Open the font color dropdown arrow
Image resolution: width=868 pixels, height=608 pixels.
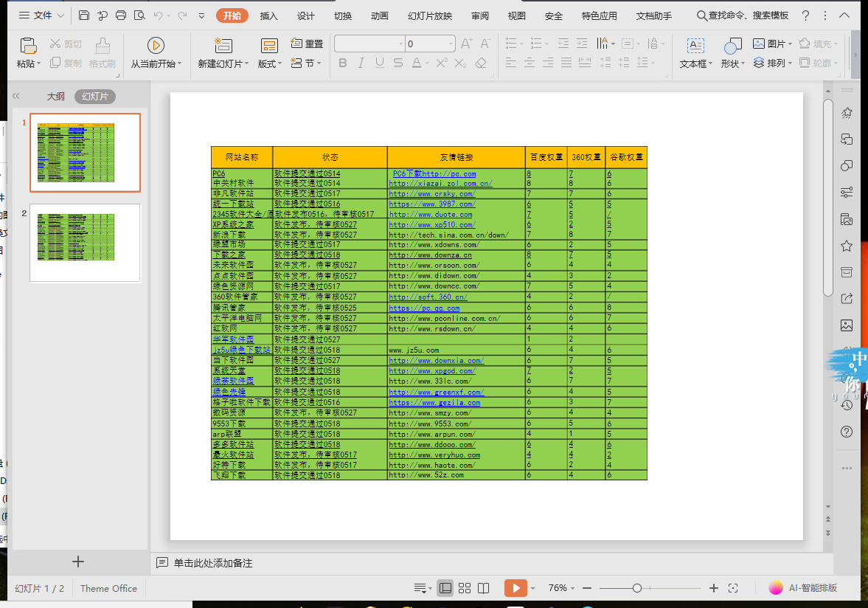point(426,63)
